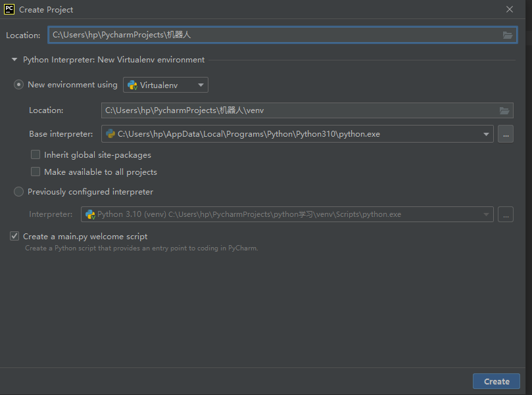Image resolution: width=532 pixels, height=395 pixels.
Task: Click the Virtualenv Python icon in environment selector
Action: (x=132, y=85)
